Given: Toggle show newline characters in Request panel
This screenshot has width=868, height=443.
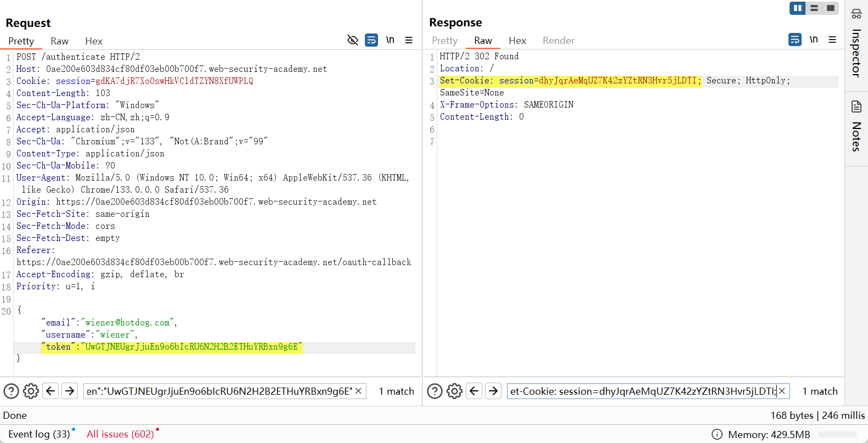Looking at the screenshot, I should click(390, 40).
